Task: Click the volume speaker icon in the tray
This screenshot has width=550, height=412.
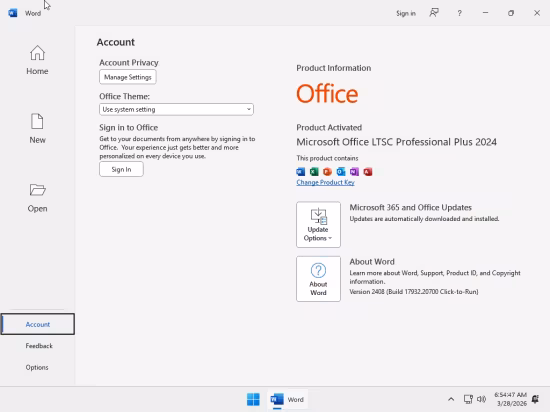Action: pyautogui.click(x=481, y=399)
